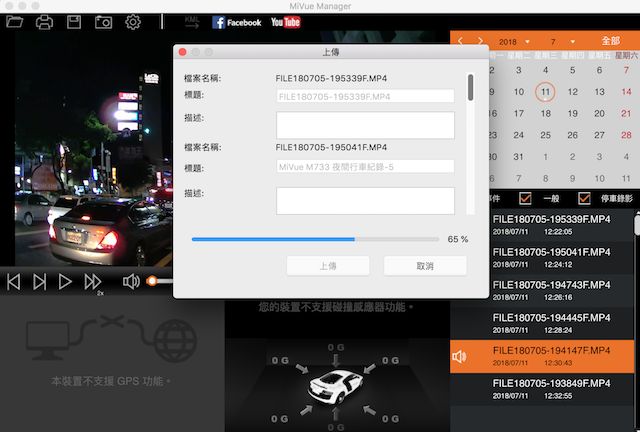Screen dimensions: 640x432
Task: Select calendar day 27
Action: coord(599,135)
